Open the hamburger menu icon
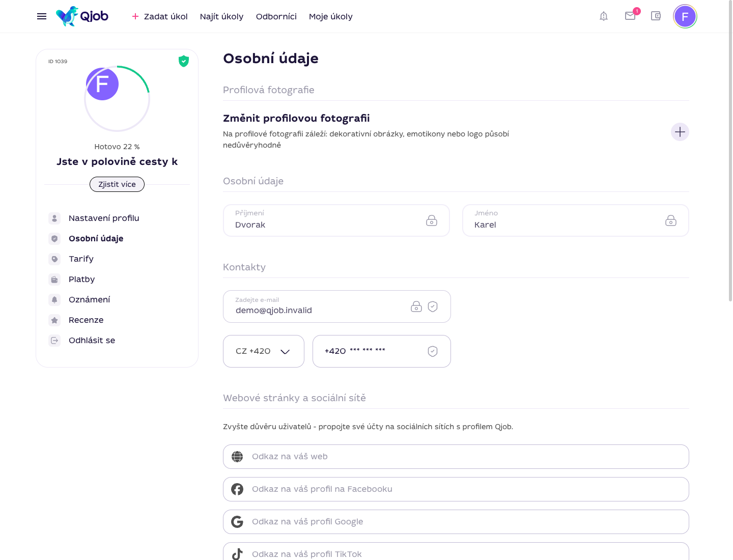This screenshot has height=560, width=733. click(x=42, y=16)
